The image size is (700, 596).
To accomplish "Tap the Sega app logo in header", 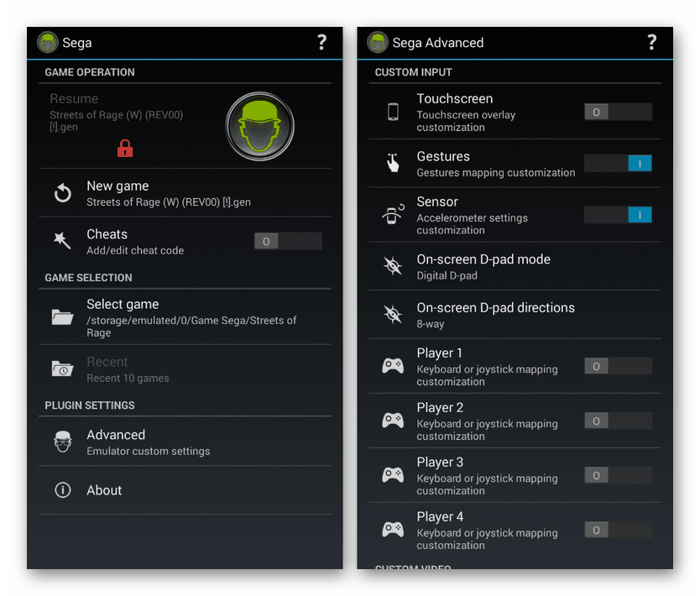I will pos(47,43).
